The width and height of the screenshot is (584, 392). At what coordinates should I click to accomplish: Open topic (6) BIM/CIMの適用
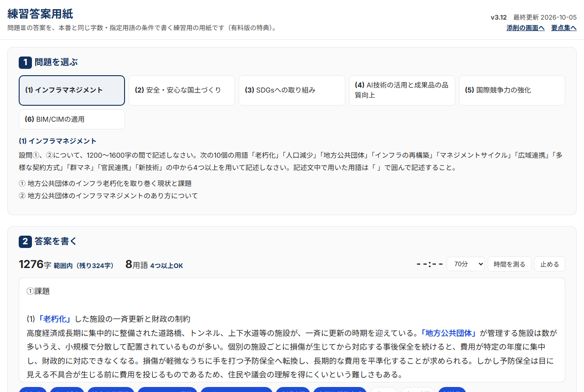[72, 119]
